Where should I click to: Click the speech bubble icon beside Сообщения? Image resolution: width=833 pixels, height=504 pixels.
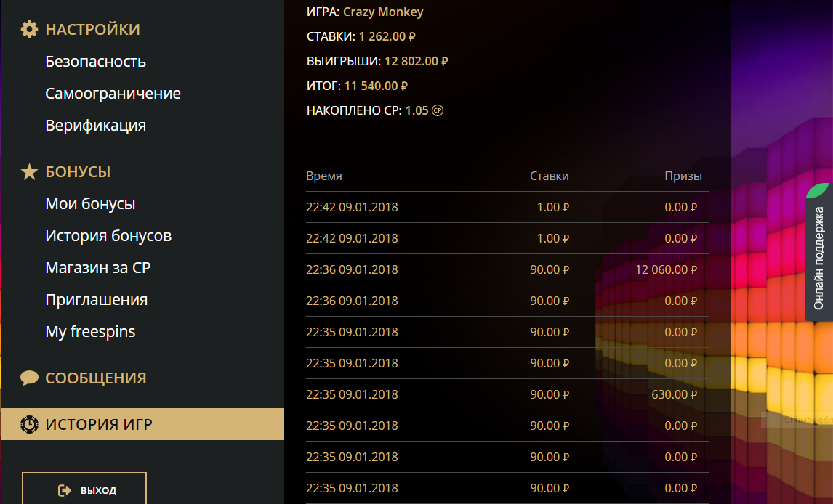pos(29,378)
